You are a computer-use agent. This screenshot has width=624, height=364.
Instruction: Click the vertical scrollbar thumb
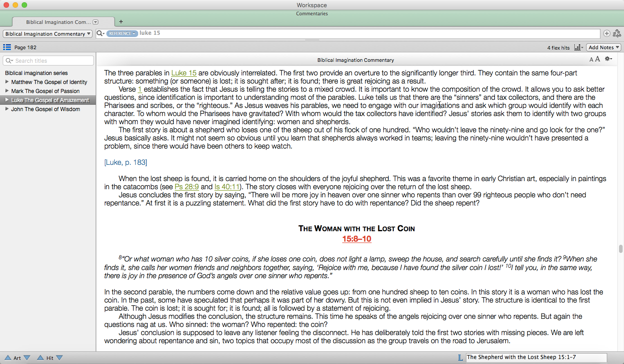click(x=621, y=249)
